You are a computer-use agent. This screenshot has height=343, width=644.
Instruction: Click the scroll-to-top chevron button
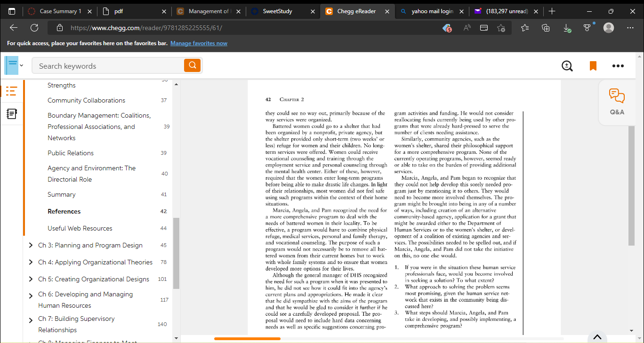597,337
